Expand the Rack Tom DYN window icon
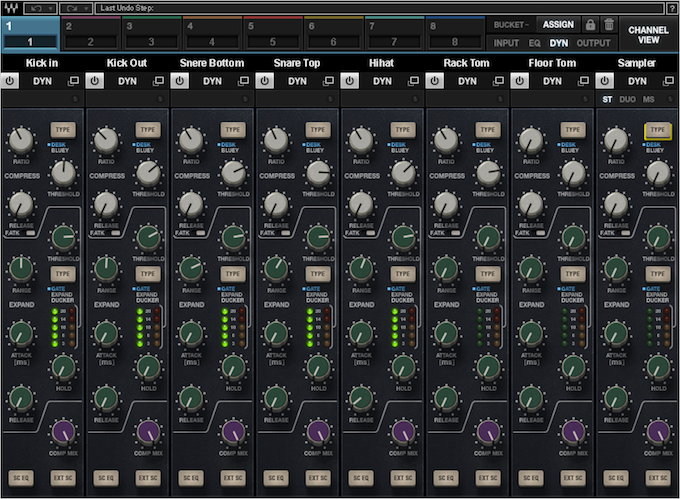The width and height of the screenshot is (680, 499). (x=498, y=81)
